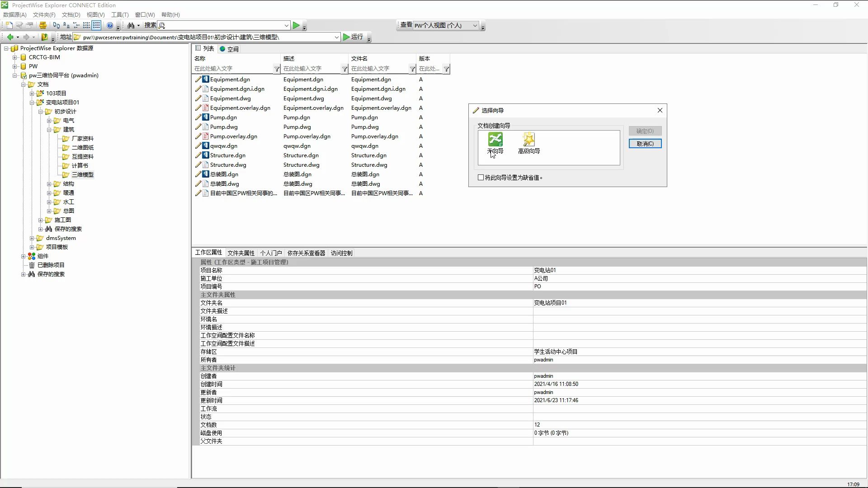The height and width of the screenshot is (488, 868).
Task: Toggle the 文件名 column filter button
Action: 412,69
